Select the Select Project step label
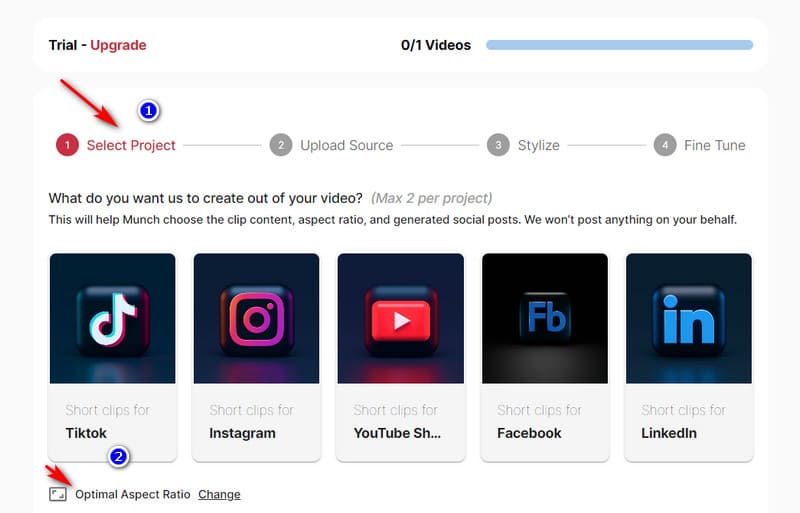800x513 pixels. (131, 145)
